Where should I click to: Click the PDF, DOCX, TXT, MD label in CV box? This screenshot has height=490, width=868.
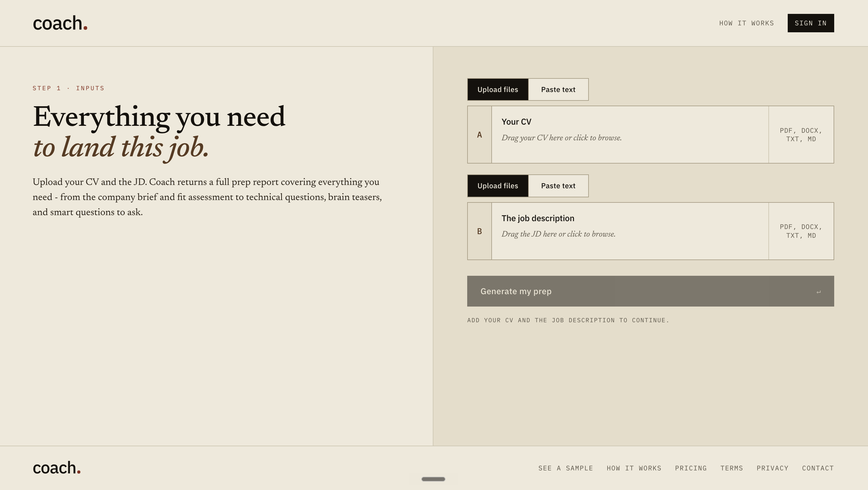tap(801, 135)
